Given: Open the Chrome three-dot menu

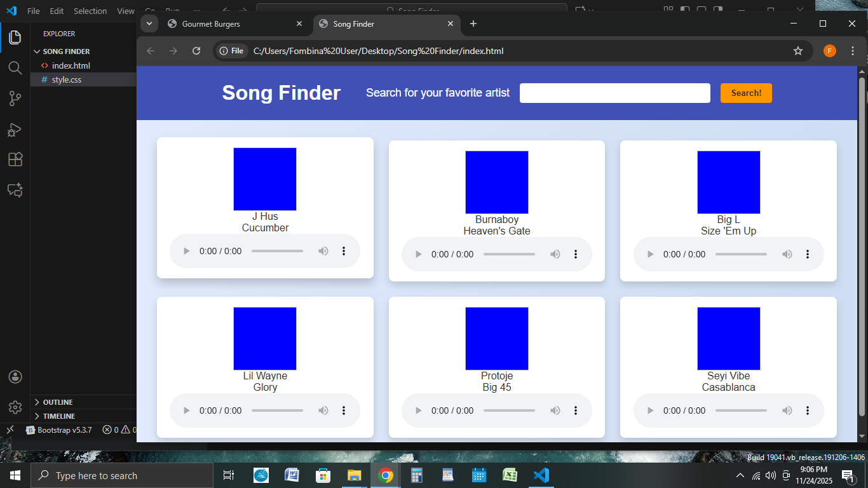Looking at the screenshot, I should point(853,51).
